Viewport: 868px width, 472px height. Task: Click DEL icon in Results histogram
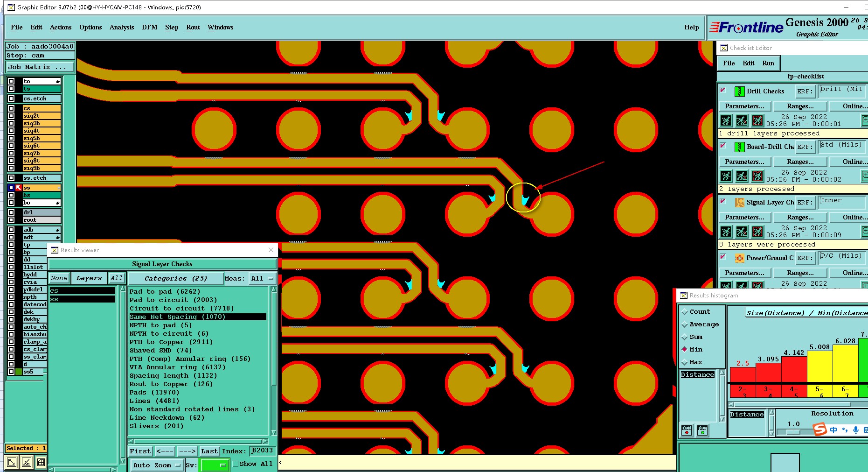687,430
